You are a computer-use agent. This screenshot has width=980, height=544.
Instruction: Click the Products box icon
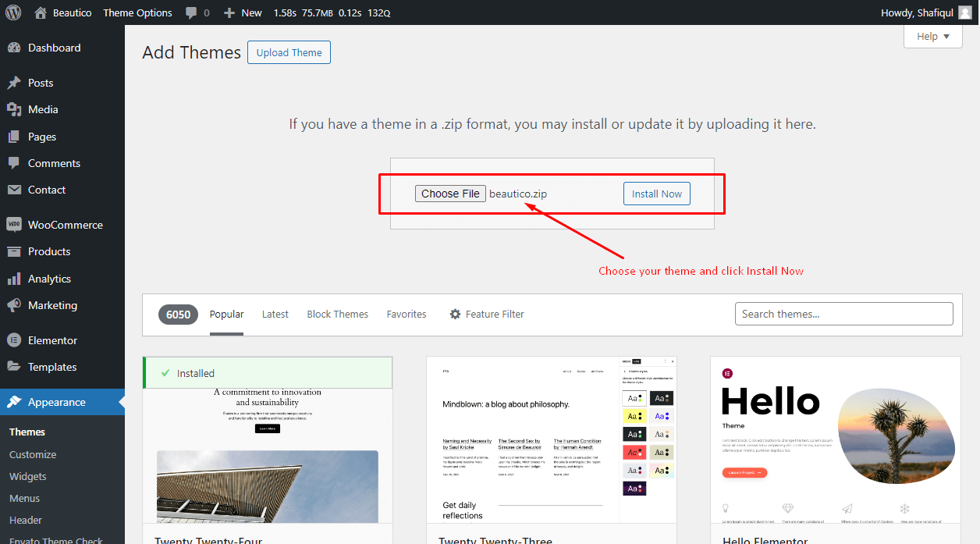point(14,251)
